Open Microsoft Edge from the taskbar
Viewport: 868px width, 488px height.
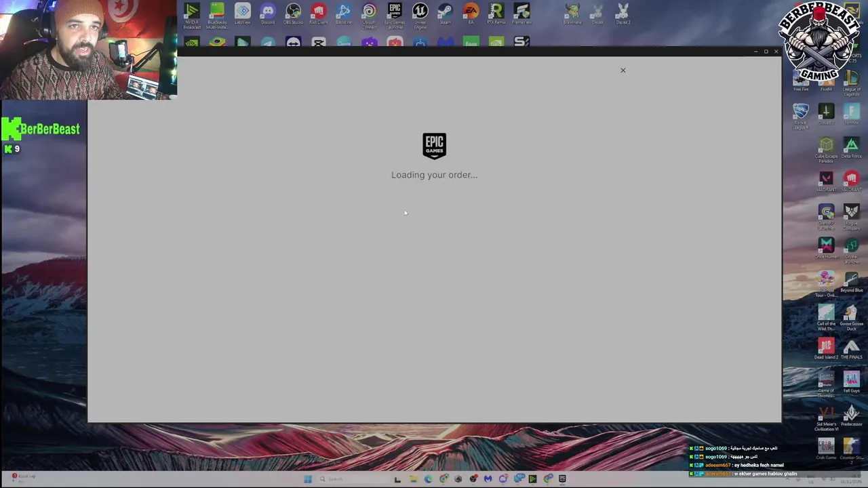coord(429,479)
